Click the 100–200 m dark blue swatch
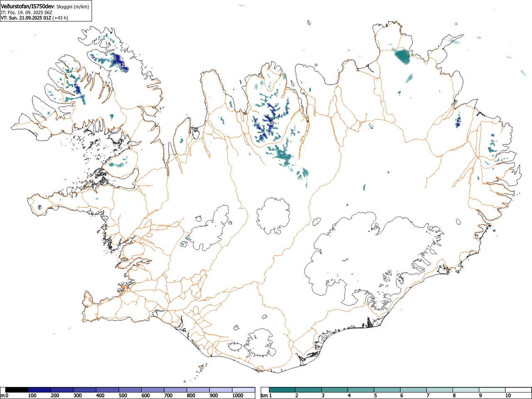The height and width of the screenshot is (399, 532). [x=39, y=390]
